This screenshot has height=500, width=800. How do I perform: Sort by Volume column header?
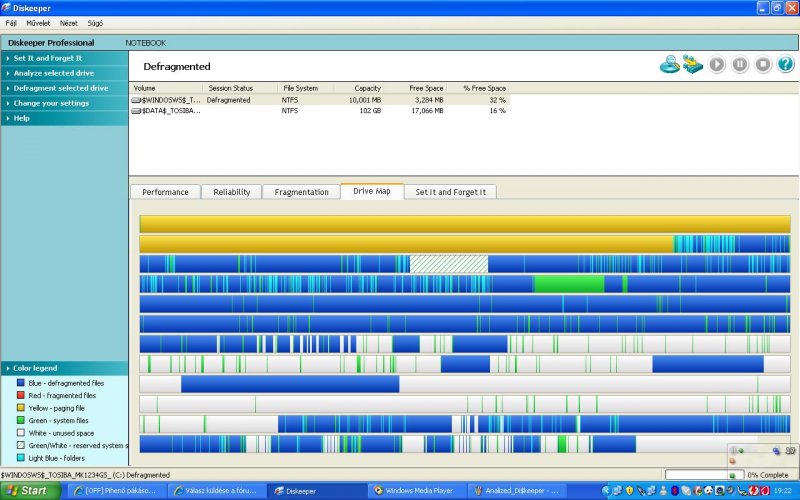coord(166,88)
